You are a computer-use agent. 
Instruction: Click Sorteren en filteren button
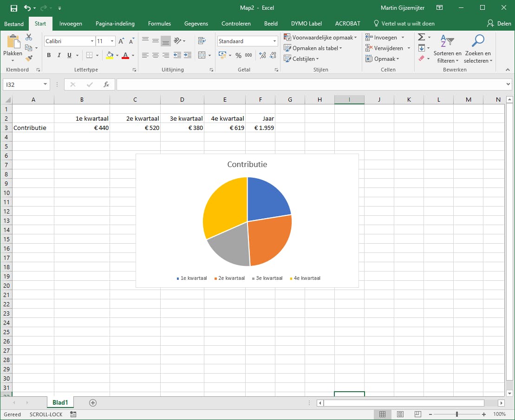click(447, 49)
